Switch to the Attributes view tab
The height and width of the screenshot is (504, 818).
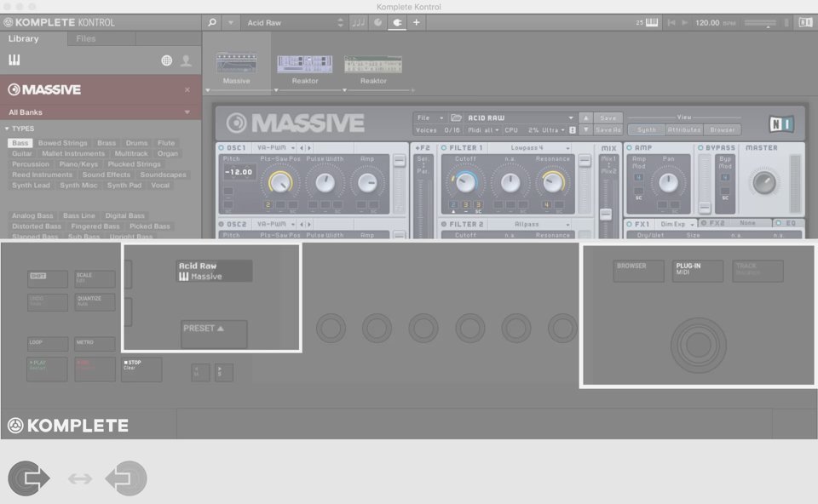click(x=684, y=130)
